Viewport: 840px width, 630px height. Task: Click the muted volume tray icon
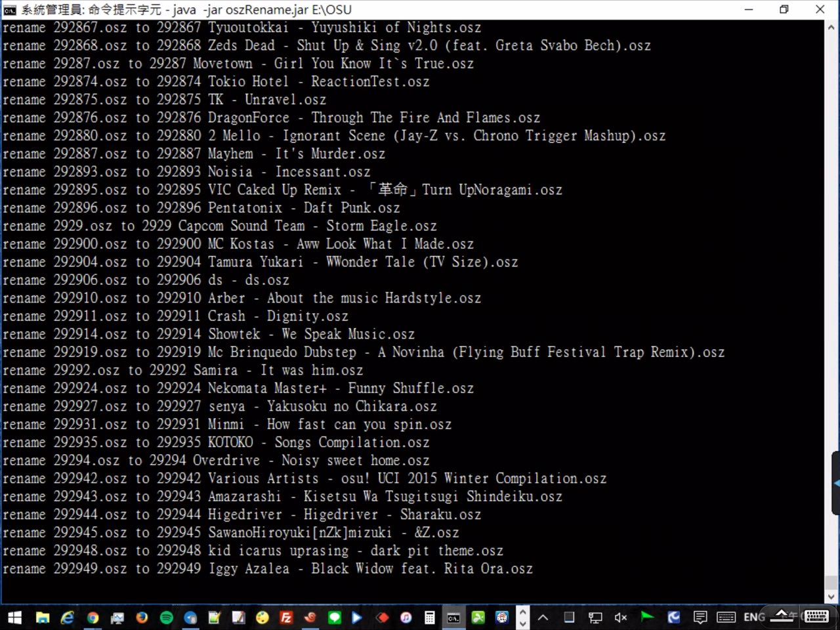tap(621, 618)
